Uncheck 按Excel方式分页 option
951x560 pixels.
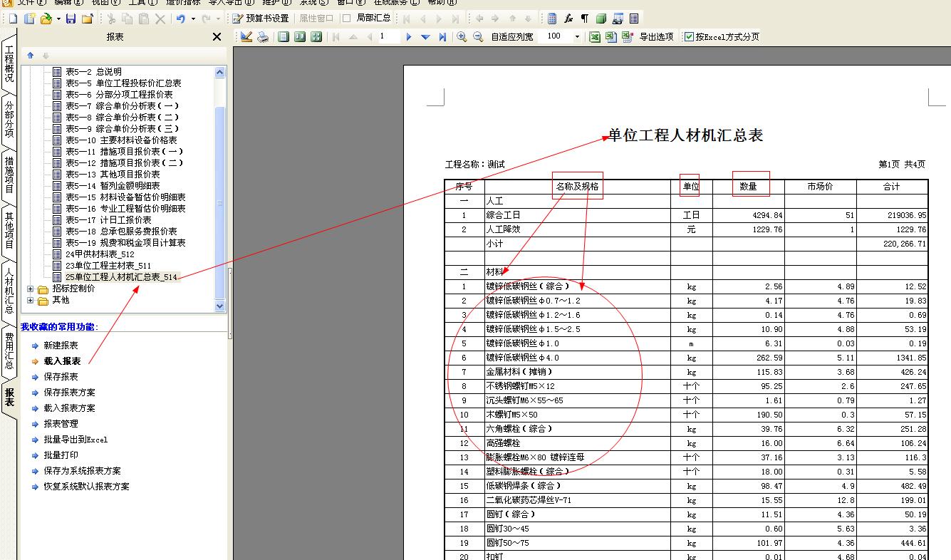[x=689, y=36]
